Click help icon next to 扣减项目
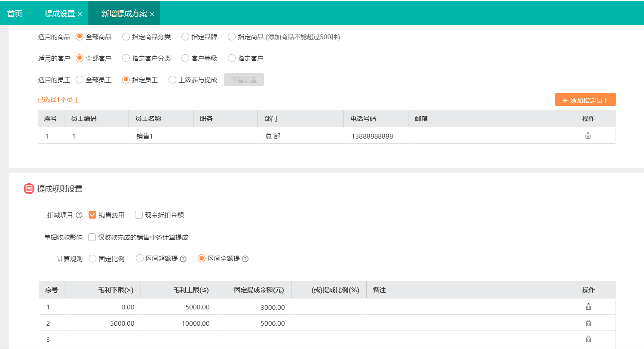The height and width of the screenshot is (349, 644). point(79,215)
